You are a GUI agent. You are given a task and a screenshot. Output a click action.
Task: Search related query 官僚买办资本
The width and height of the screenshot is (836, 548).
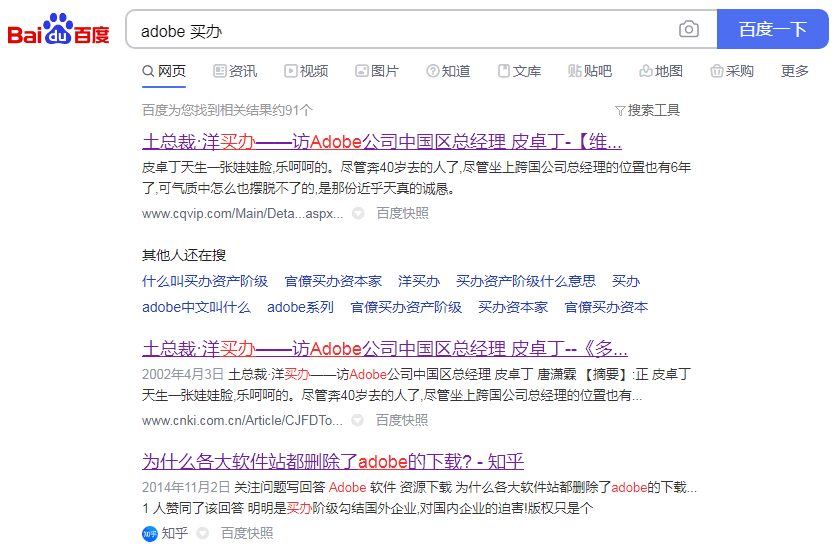click(x=606, y=307)
